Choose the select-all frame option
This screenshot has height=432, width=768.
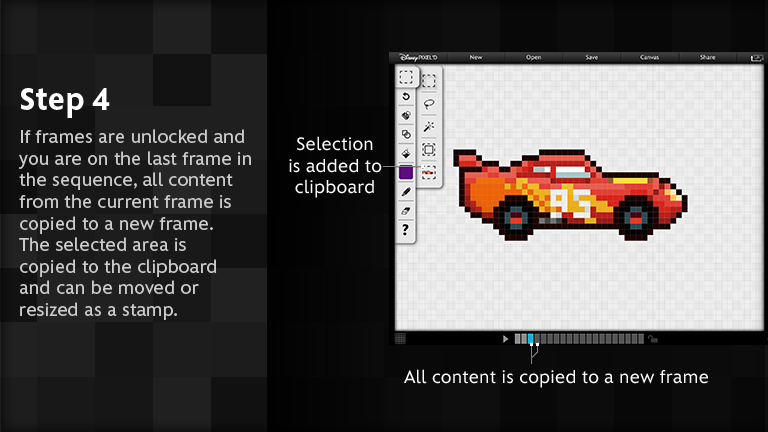[429, 150]
